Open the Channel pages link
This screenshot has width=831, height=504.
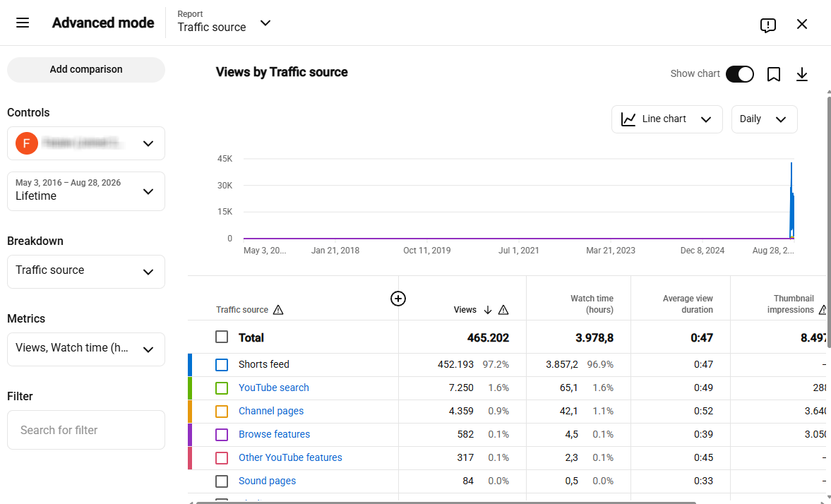coord(271,412)
